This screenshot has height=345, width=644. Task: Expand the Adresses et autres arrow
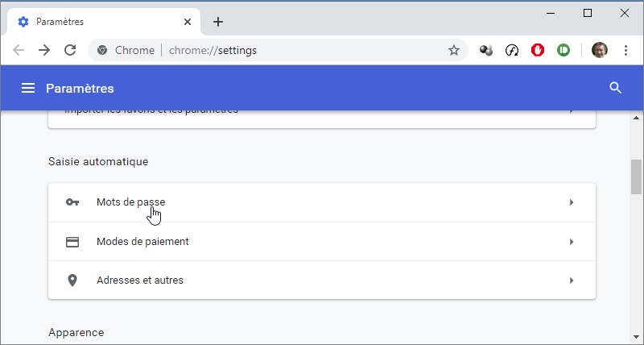coord(572,281)
